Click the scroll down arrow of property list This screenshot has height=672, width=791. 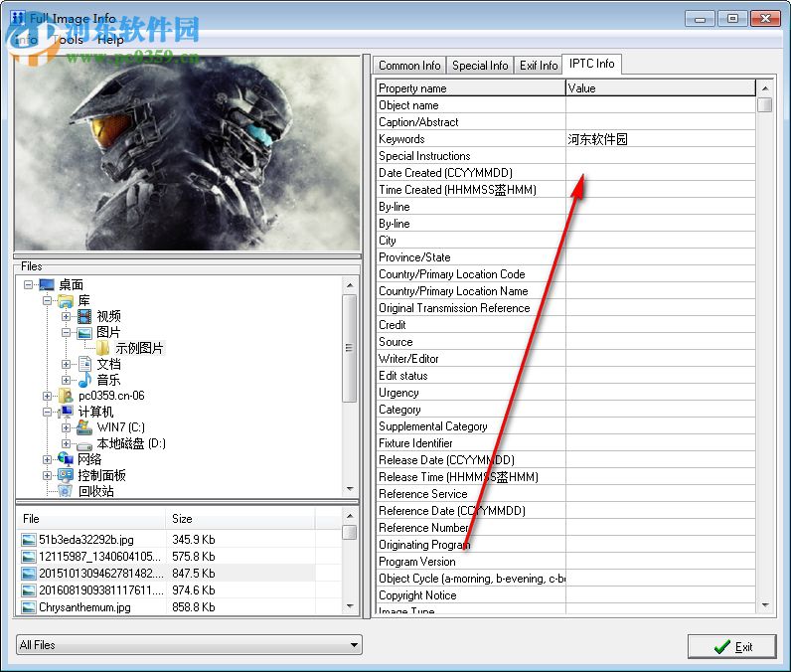coord(765,605)
